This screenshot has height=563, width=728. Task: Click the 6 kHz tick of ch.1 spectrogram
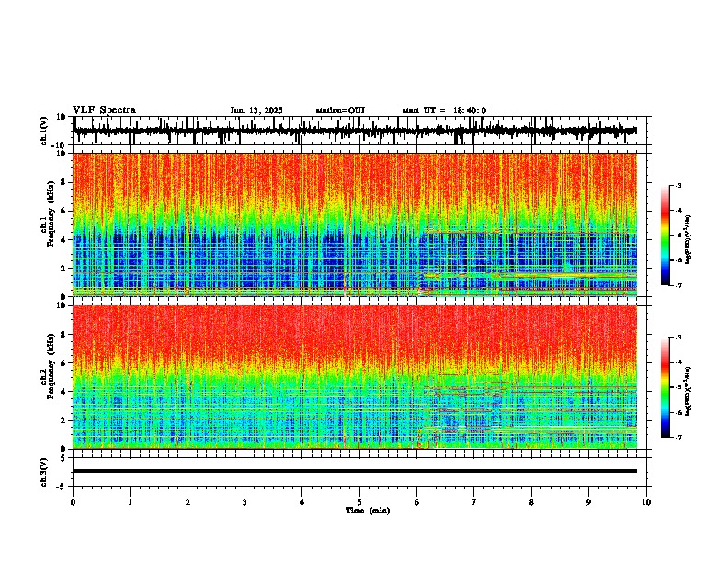(x=64, y=211)
